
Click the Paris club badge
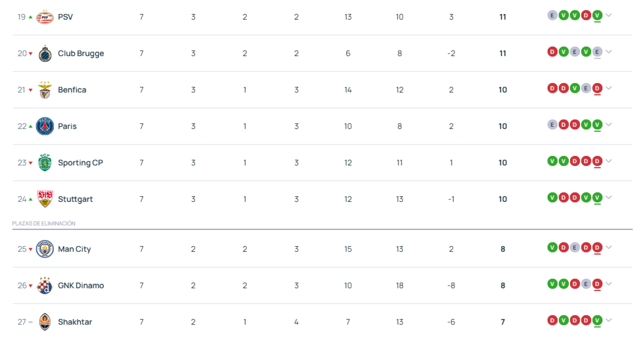tap(45, 126)
